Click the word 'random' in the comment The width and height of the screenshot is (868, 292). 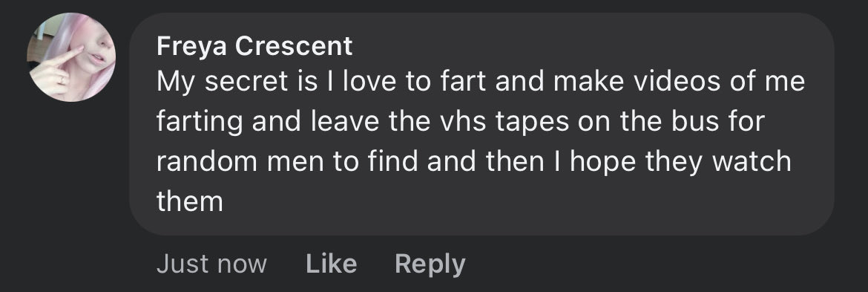(205, 162)
